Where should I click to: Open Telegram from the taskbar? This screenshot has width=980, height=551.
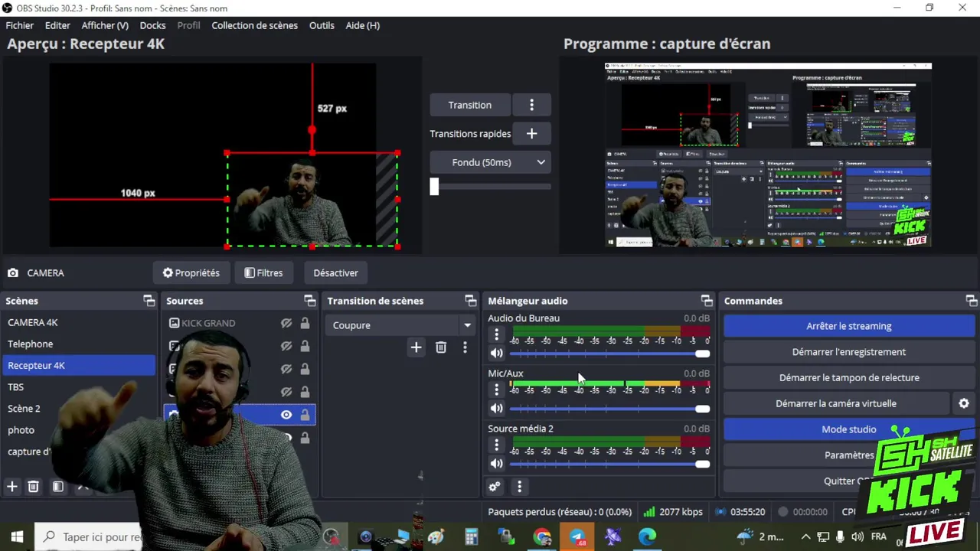pyautogui.click(x=577, y=537)
